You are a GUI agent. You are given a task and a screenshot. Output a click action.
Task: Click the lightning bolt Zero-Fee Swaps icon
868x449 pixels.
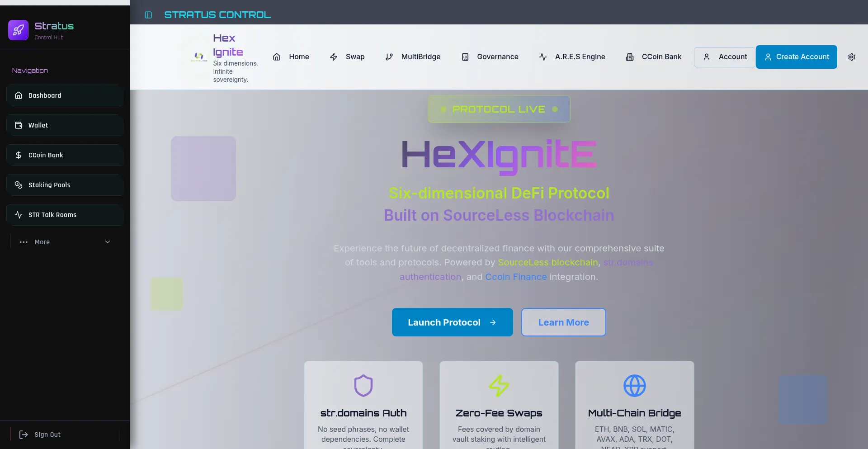[499, 386]
